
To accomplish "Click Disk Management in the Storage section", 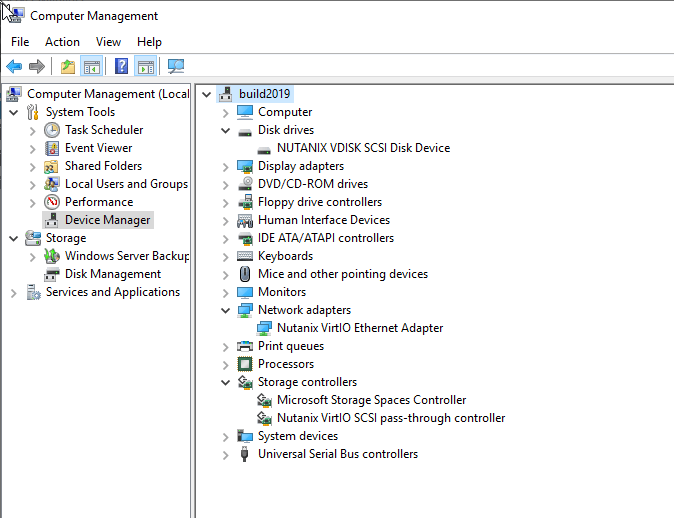I will 112,274.
